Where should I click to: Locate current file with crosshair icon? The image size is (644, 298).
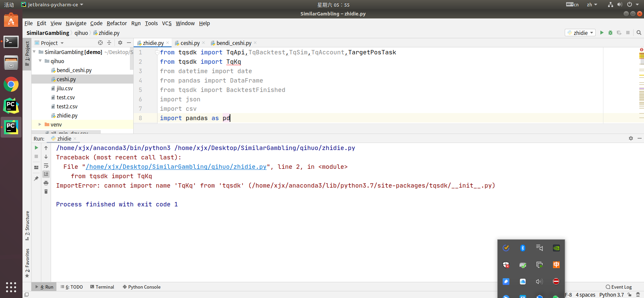(100, 43)
